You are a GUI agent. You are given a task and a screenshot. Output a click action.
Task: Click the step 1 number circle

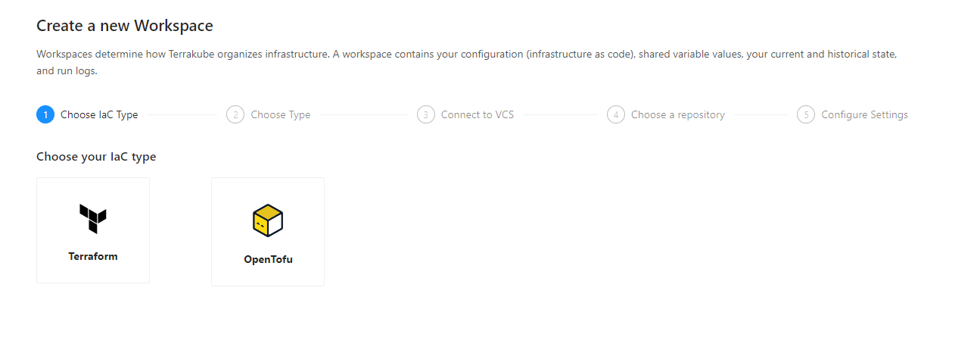click(45, 115)
